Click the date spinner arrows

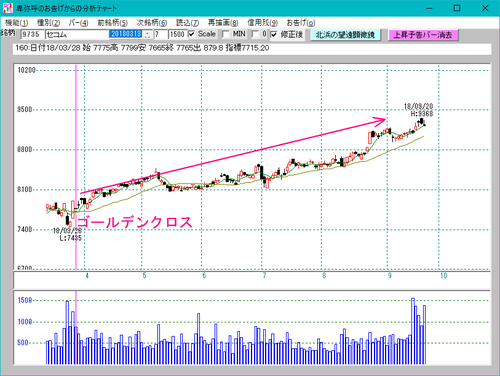pyautogui.click(x=148, y=34)
